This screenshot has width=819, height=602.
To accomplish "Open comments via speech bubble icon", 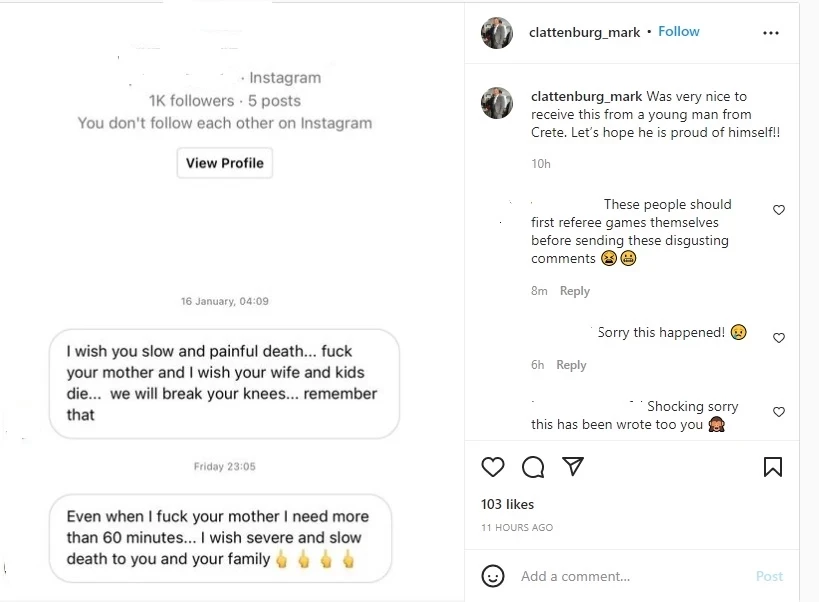I will 533,467.
